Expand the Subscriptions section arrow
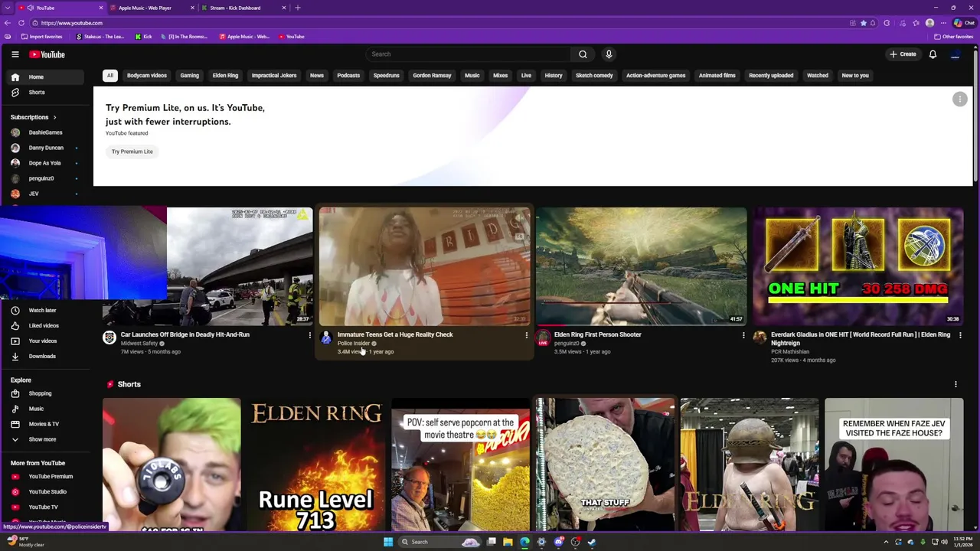The image size is (980, 551). point(54,117)
